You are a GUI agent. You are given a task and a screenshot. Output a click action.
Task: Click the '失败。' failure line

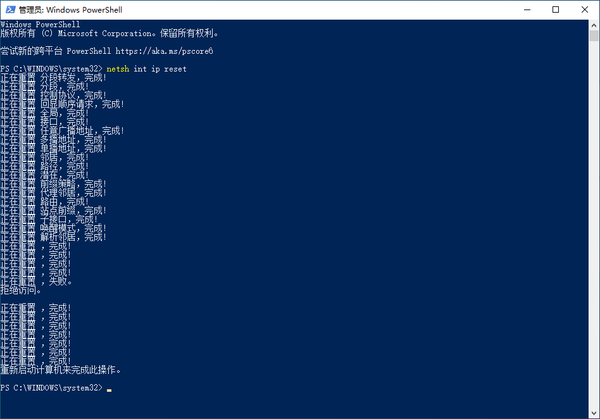click(36, 282)
